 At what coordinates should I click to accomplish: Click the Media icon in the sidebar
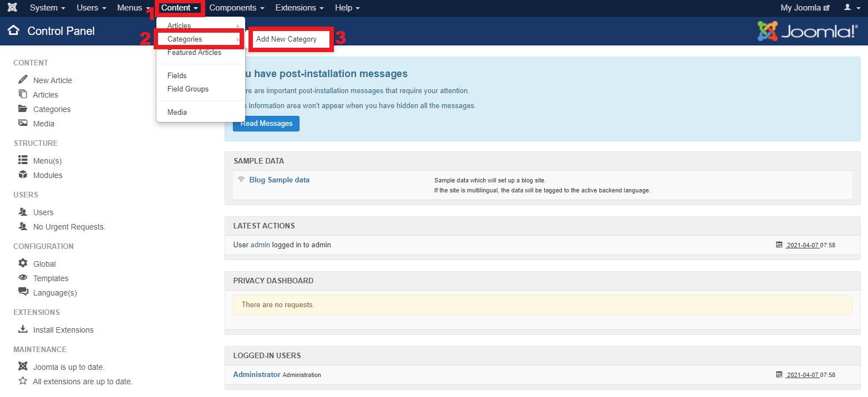point(22,123)
